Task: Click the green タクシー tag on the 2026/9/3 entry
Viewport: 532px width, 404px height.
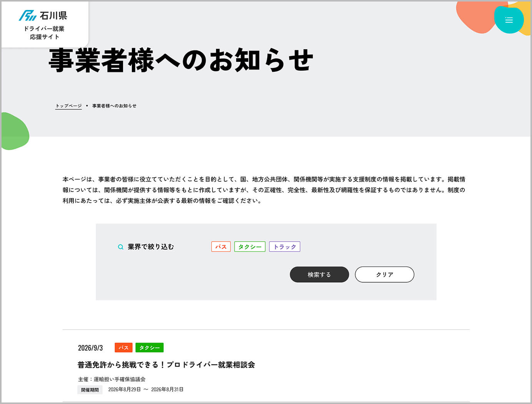Action: click(150, 348)
